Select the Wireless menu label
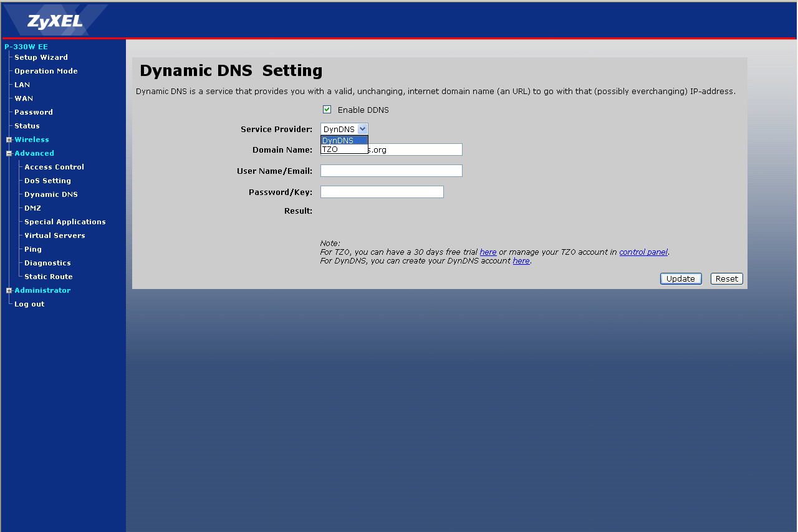798x532 pixels. coord(32,140)
